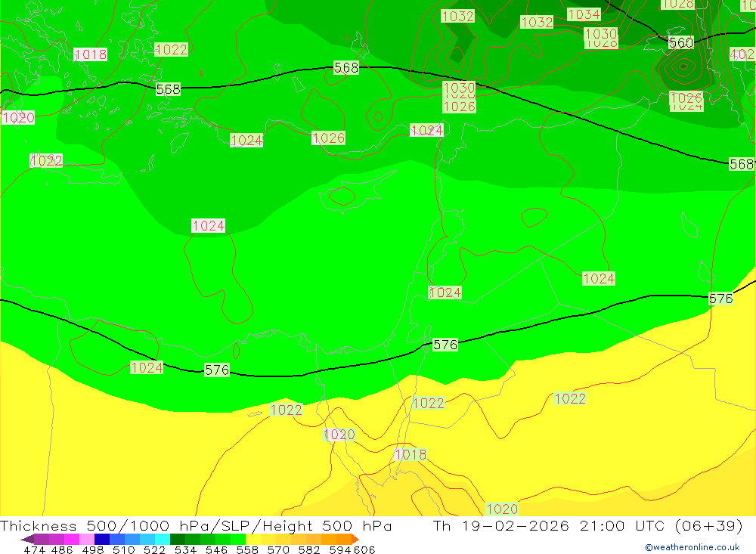The image size is (756, 554).
Task: Select the 558 legend value
Action: click(x=247, y=549)
